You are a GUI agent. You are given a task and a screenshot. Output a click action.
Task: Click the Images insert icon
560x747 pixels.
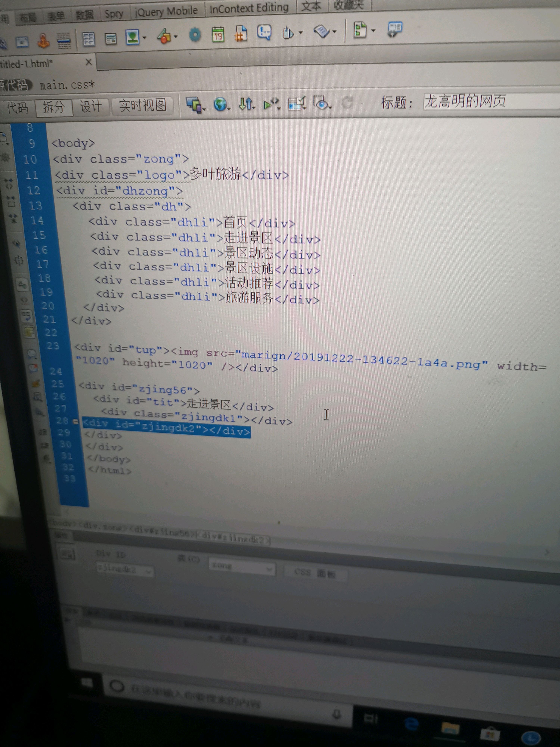132,37
